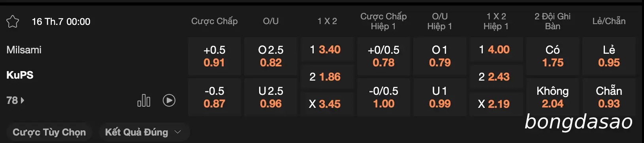644x143 pixels.
Task: Play live stream for Milsami vs KuPS
Action: point(169,100)
